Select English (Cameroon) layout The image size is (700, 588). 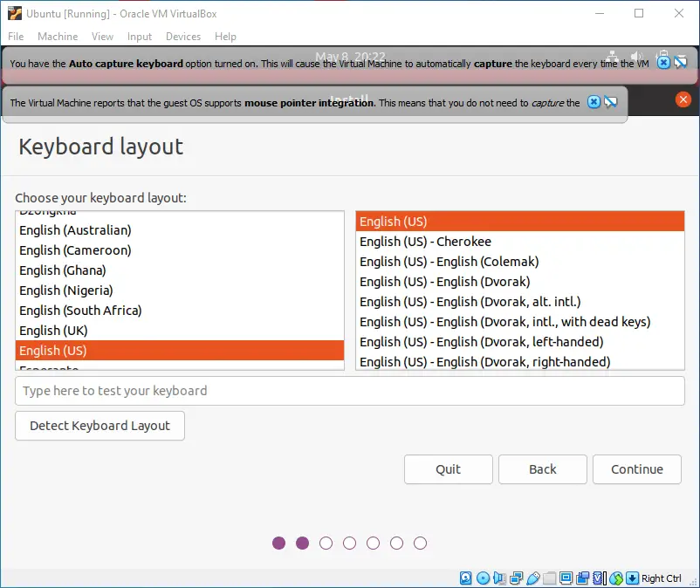click(x=180, y=250)
